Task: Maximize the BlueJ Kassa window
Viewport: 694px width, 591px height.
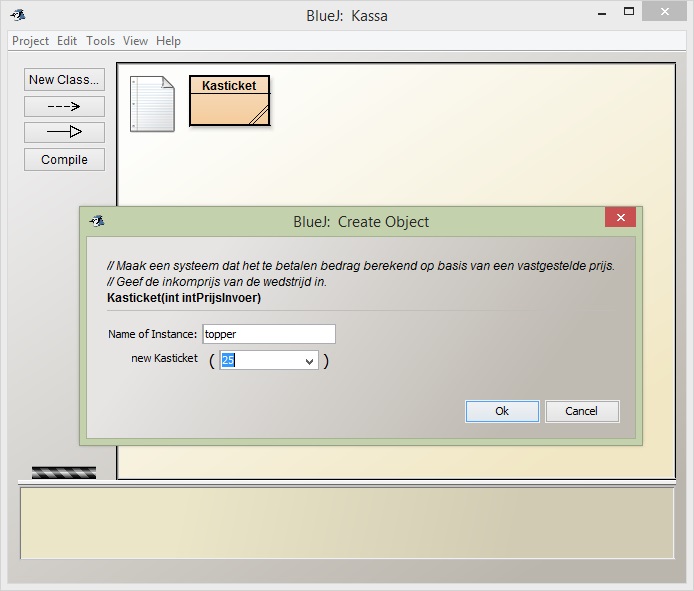Action: point(628,12)
